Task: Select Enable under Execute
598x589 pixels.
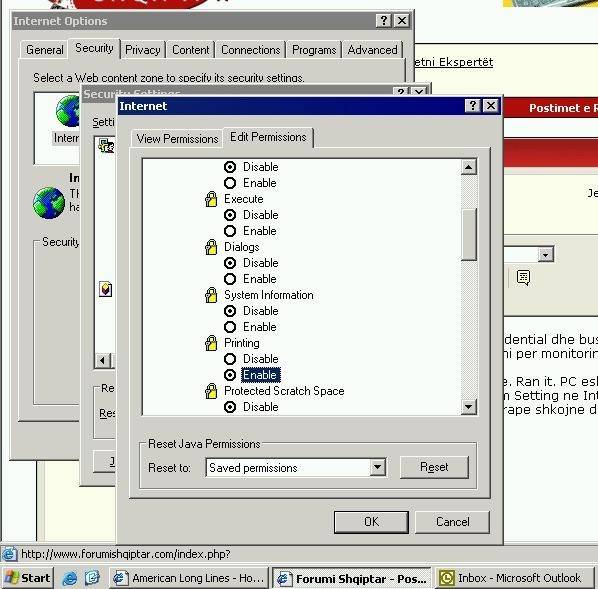Action: (x=230, y=231)
